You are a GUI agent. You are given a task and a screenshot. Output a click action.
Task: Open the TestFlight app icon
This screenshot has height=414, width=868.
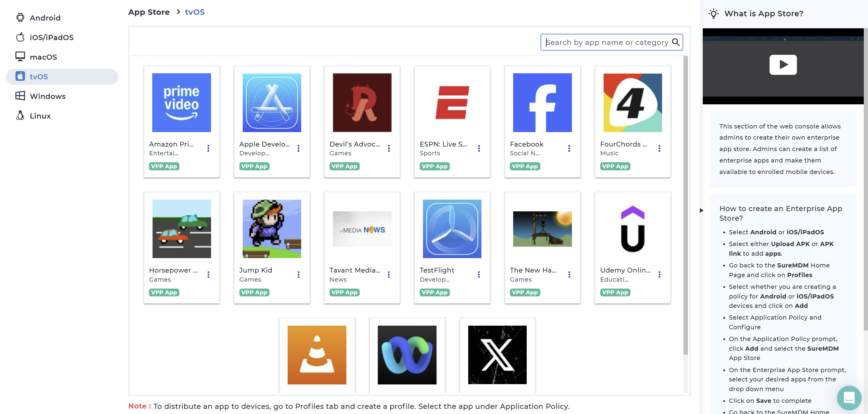[x=452, y=229]
